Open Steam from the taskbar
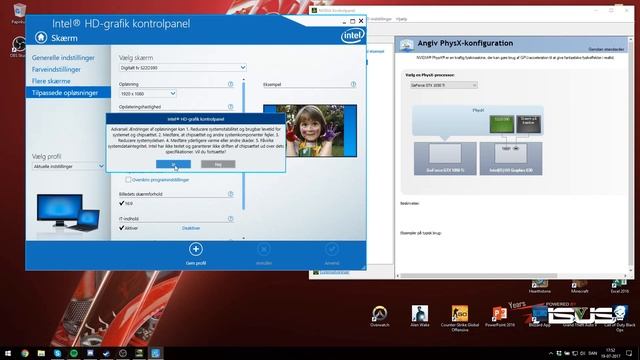Image resolution: width=640 pixels, height=360 pixels. (x=107, y=353)
